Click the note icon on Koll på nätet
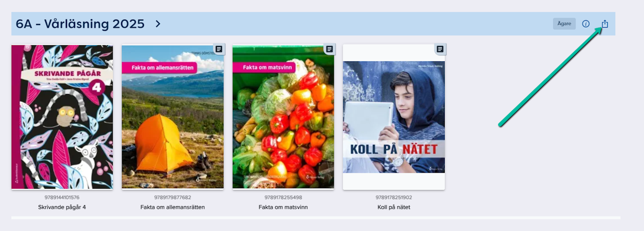Screen dimensions: 644x231 (x=440, y=49)
